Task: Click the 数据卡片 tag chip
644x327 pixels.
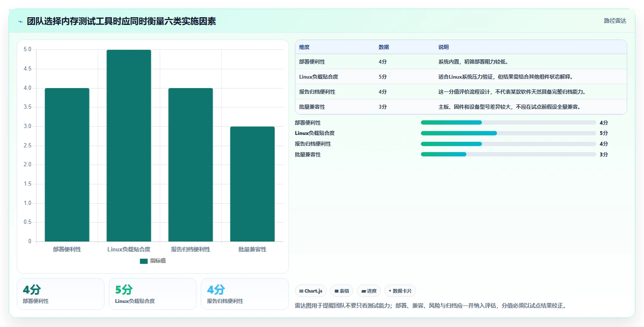Action: coord(400,291)
